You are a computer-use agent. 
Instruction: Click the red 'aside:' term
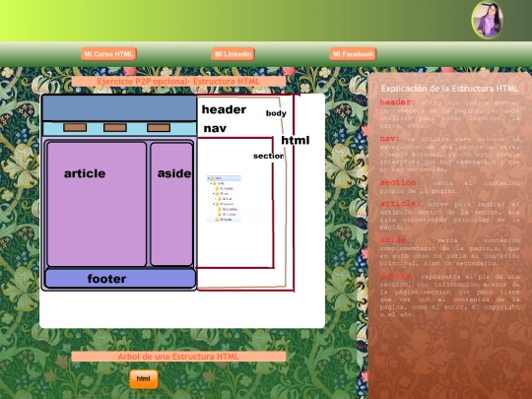click(395, 239)
